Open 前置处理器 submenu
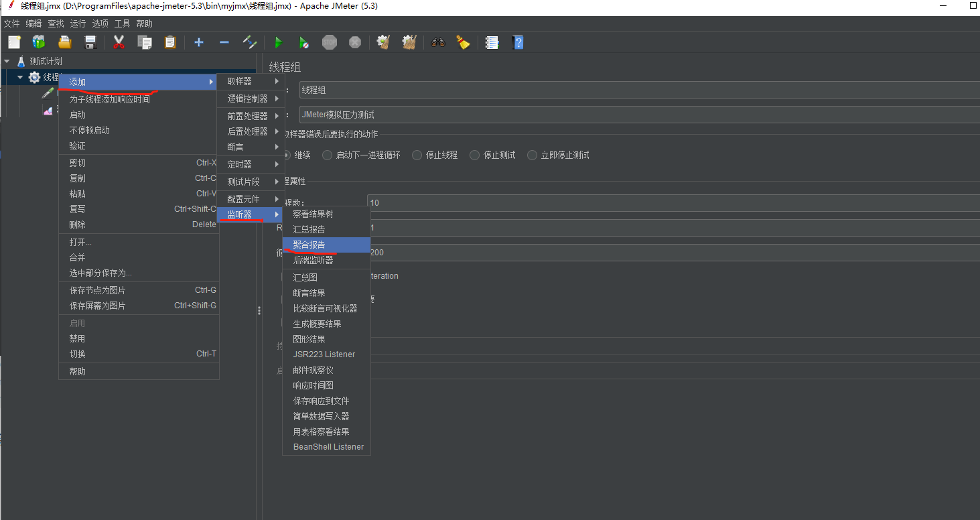 point(251,116)
